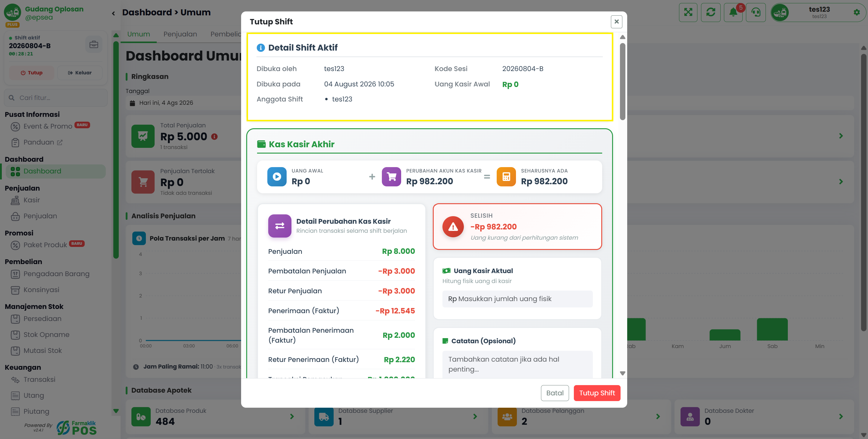Toggle fullscreen with the expand icon
The image size is (868, 439).
[x=688, y=12]
